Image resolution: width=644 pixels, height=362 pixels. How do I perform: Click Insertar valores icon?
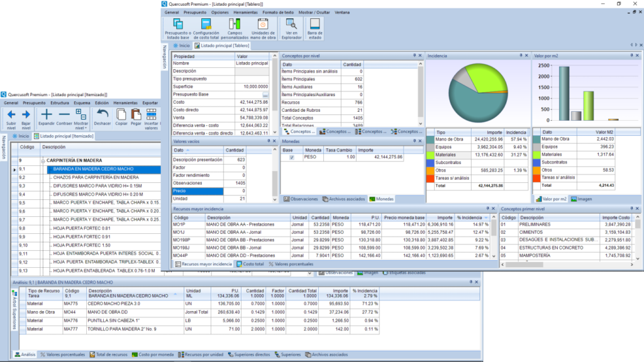(151, 114)
